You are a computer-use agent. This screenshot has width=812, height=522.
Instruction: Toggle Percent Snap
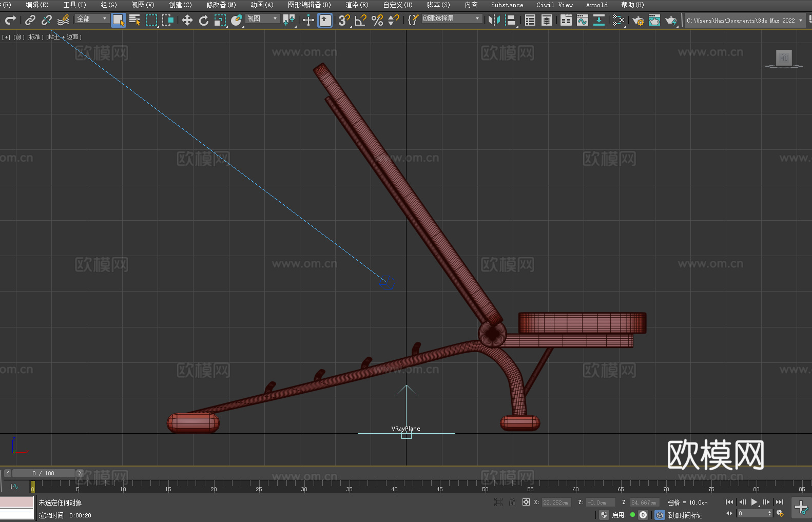pyautogui.click(x=377, y=20)
